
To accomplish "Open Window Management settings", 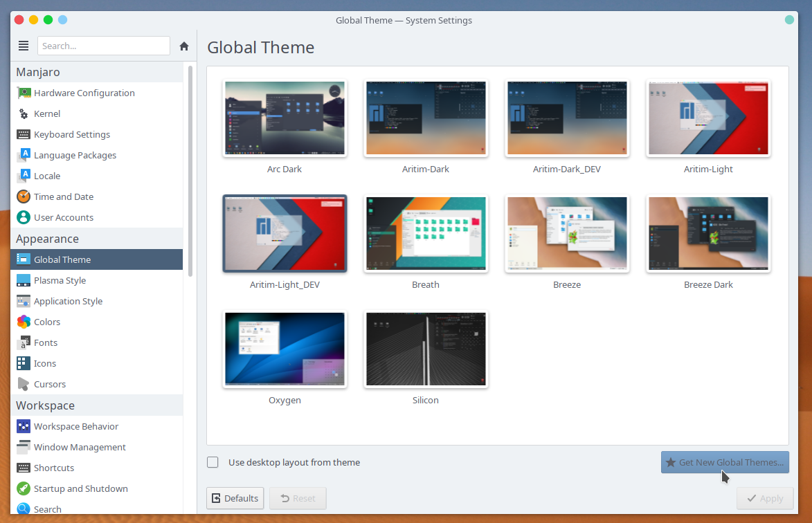I will (x=97, y=447).
